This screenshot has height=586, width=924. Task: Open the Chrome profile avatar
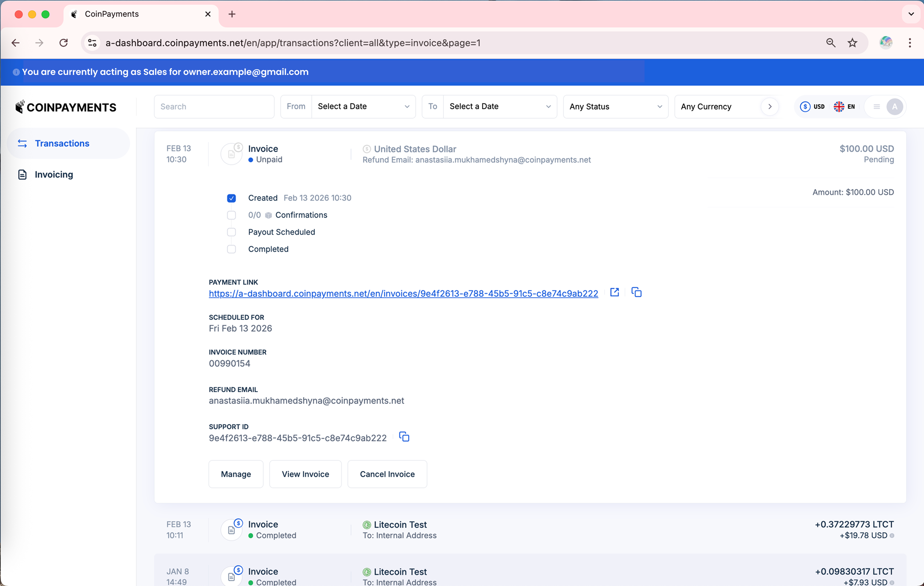pos(886,42)
